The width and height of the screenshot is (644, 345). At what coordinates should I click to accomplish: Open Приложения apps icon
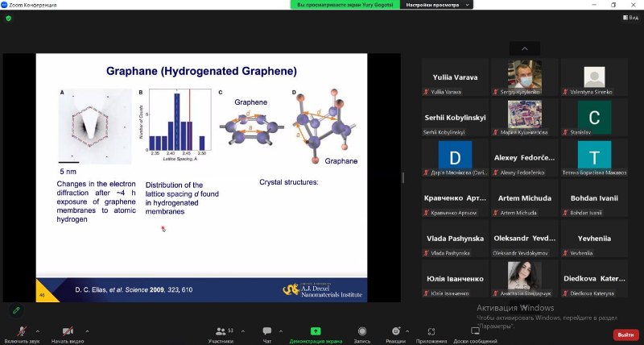431,331
